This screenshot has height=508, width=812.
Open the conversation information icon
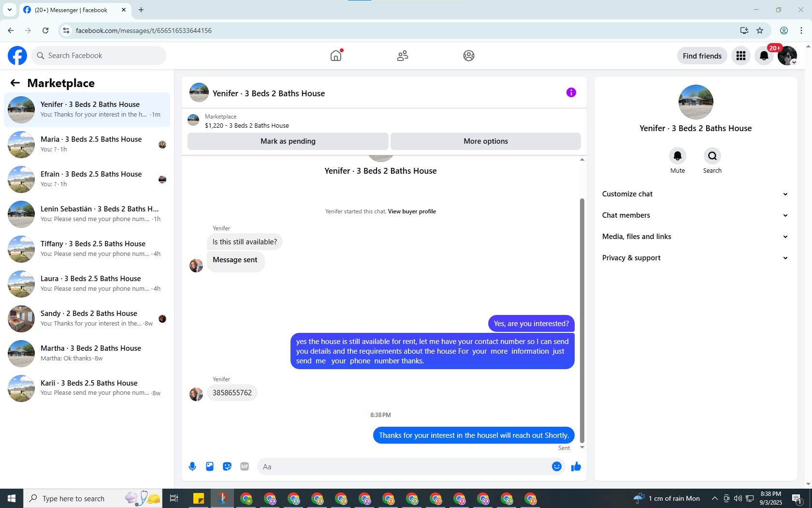point(571,92)
